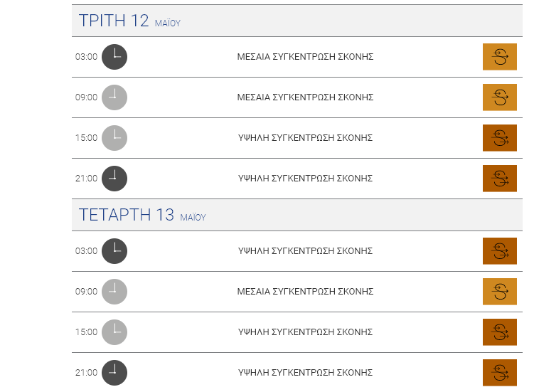Click Wednesday 21:00 high dust icon
The image size is (534, 392).
tap(500, 373)
